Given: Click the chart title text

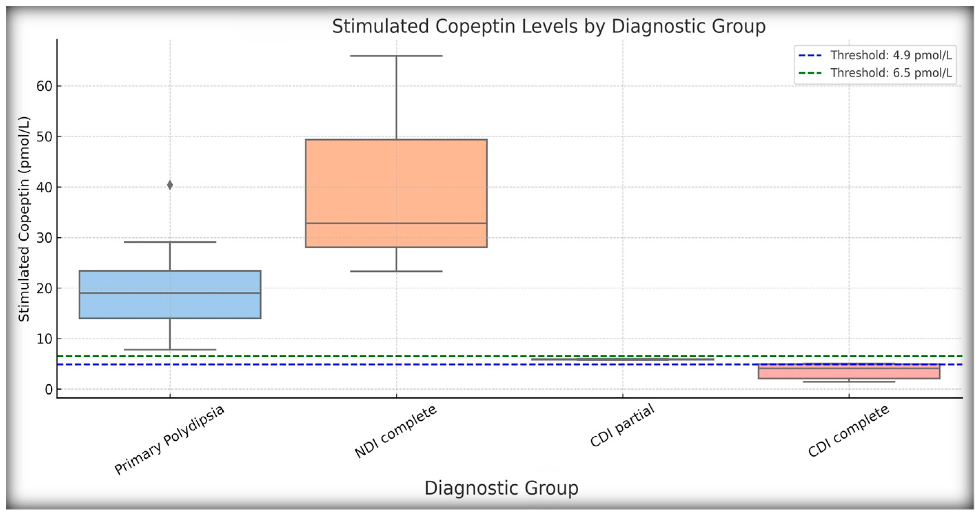Looking at the screenshot, I should click(x=549, y=27).
